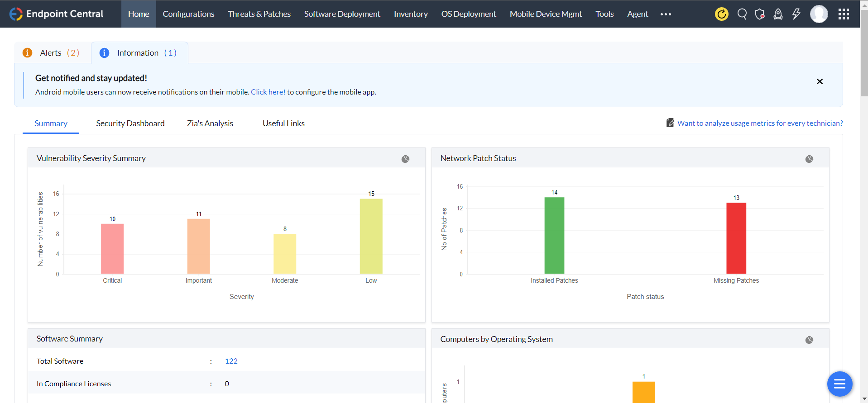Open the Total Software count 122
Image resolution: width=868 pixels, height=403 pixels.
point(231,361)
